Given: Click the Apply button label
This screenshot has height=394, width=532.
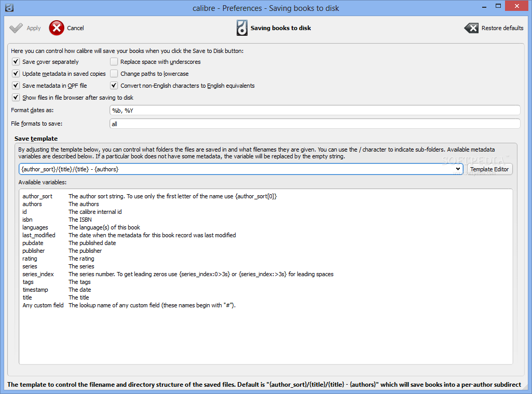Looking at the screenshot, I should [x=34, y=28].
